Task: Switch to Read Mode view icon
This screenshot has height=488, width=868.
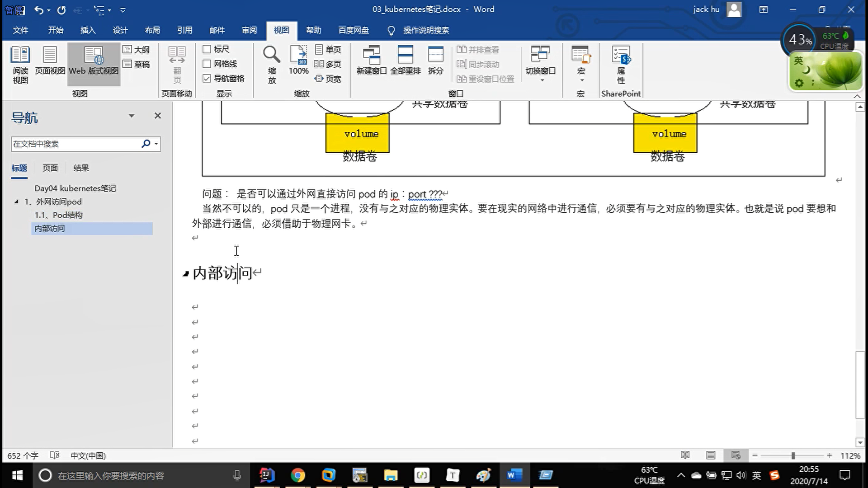Action: 20,55
